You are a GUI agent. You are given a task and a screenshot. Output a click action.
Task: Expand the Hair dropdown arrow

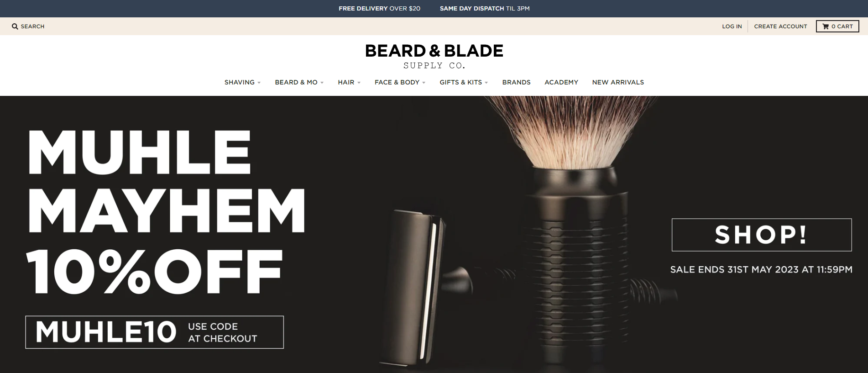(x=359, y=83)
